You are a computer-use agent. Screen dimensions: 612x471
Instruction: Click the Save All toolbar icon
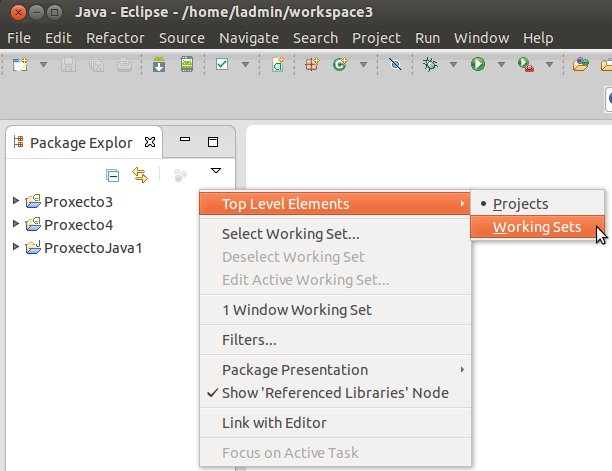(96, 65)
